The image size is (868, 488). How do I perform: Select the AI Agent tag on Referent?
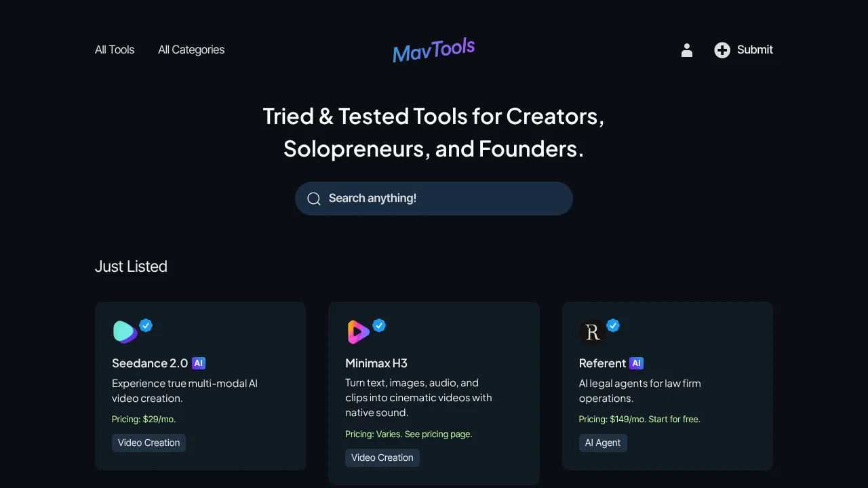(x=603, y=443)
